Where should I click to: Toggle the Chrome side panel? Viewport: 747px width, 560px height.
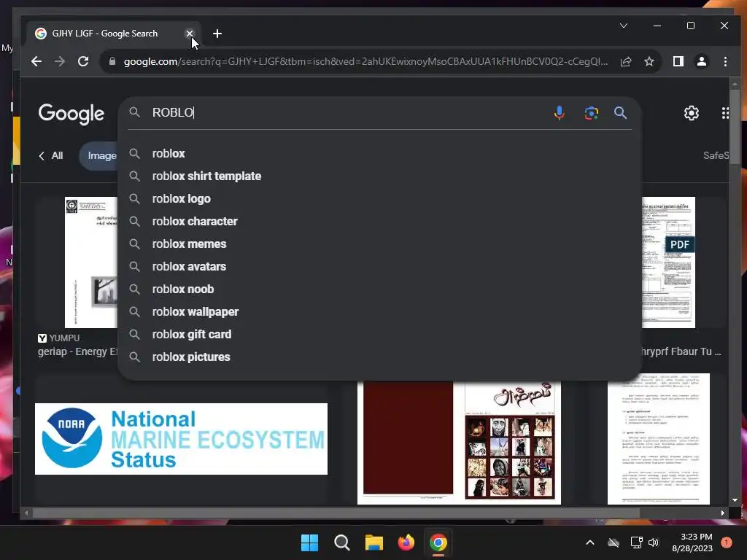[x=678, y=61]
